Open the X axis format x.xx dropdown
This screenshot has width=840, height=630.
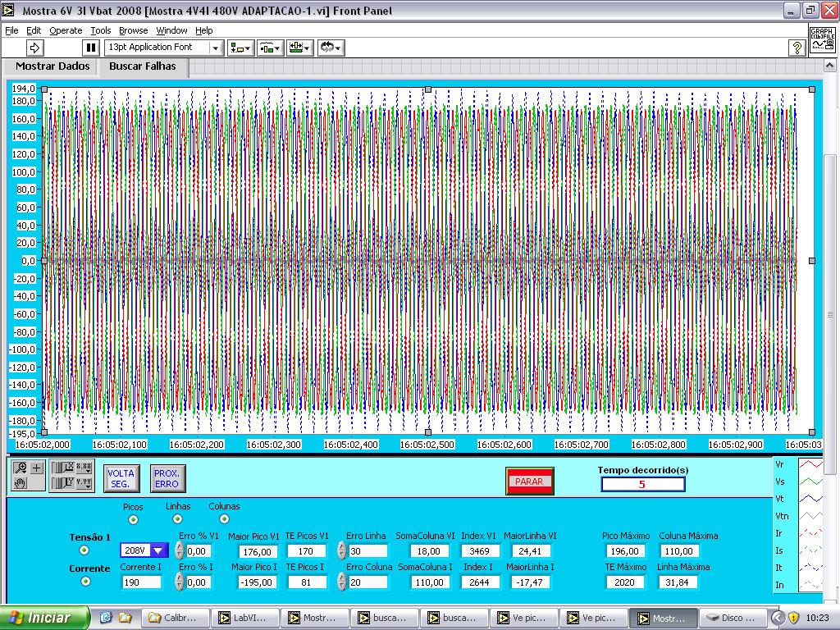84,468
